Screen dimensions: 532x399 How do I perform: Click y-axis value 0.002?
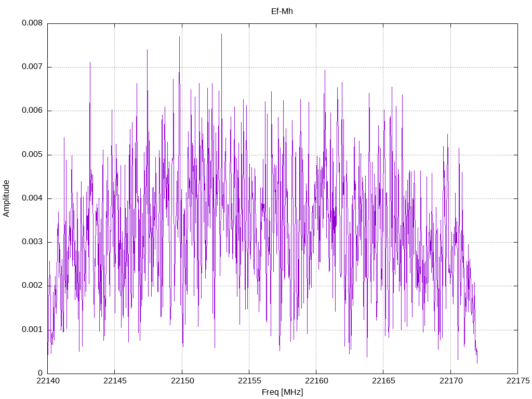click(x=32, y=286)
